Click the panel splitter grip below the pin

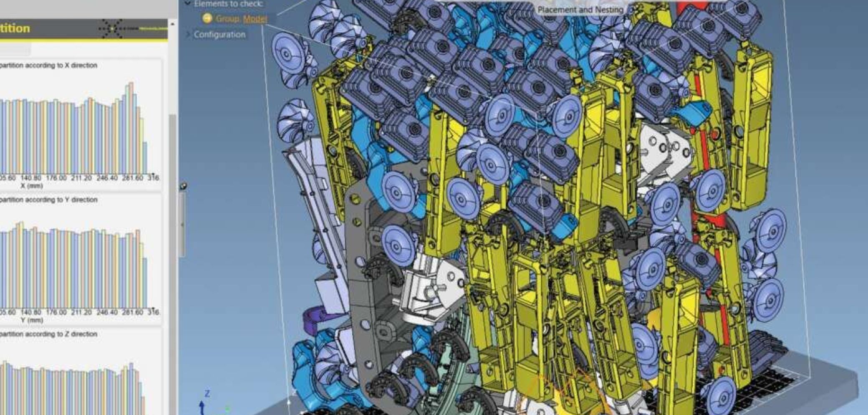click(182, 225)
